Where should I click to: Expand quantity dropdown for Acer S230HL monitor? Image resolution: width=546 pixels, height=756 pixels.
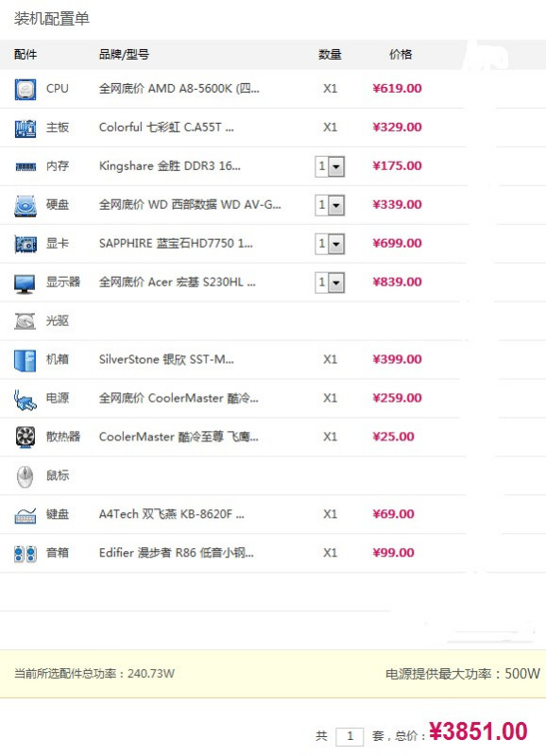330,282
